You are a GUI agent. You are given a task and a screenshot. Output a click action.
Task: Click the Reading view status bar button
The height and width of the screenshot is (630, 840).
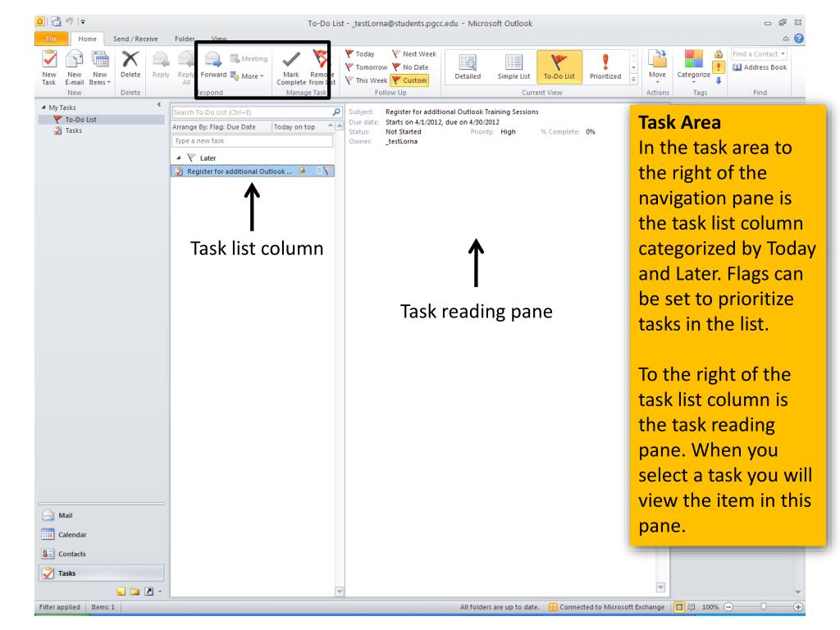(x=691, y=607)
